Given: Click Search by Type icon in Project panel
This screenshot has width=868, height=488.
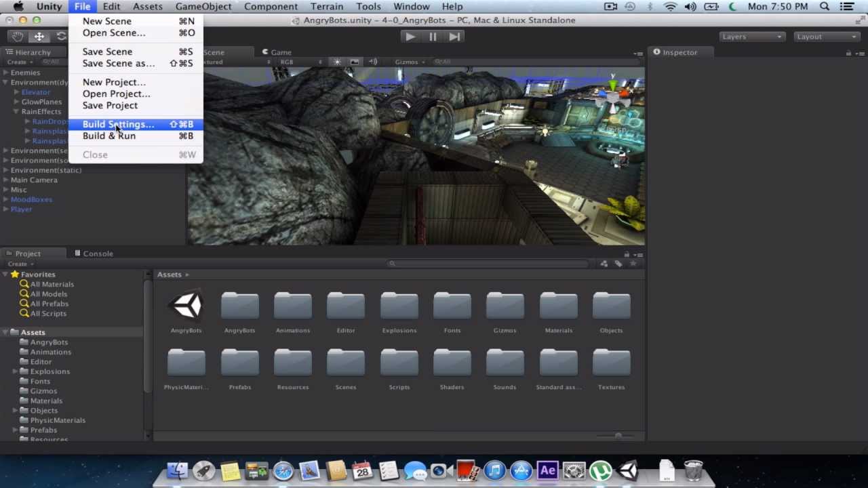Looking at the screenshot, I should click(604, 264).
